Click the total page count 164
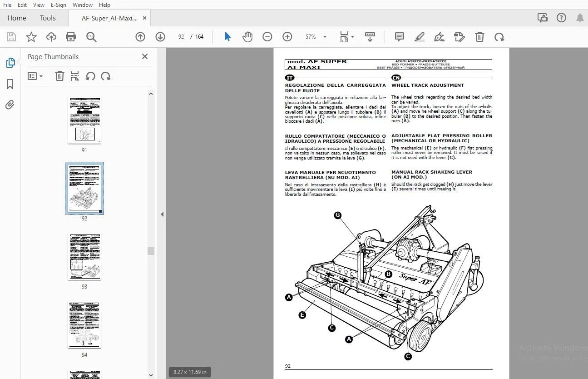The width and height of the screenshot is (588, 379). coord(199,37)
